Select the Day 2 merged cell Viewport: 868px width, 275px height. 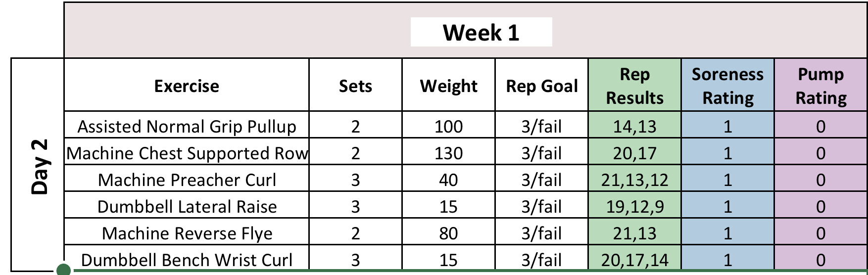[x=39, y=166]
